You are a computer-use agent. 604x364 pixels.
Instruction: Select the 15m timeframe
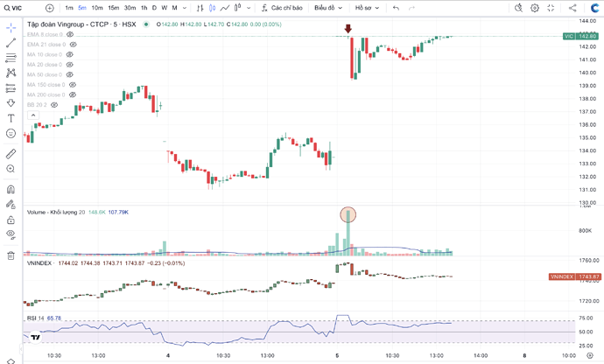[113, 8]
